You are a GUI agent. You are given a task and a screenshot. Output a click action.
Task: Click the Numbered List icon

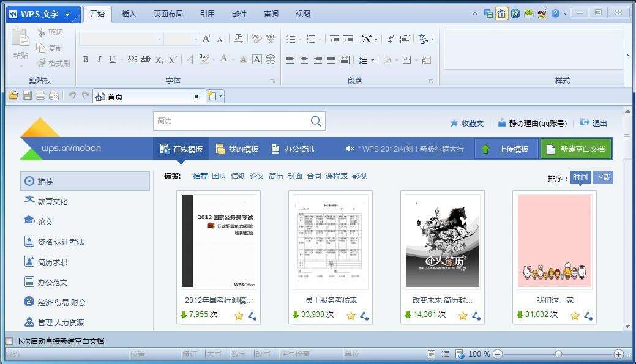311,39
